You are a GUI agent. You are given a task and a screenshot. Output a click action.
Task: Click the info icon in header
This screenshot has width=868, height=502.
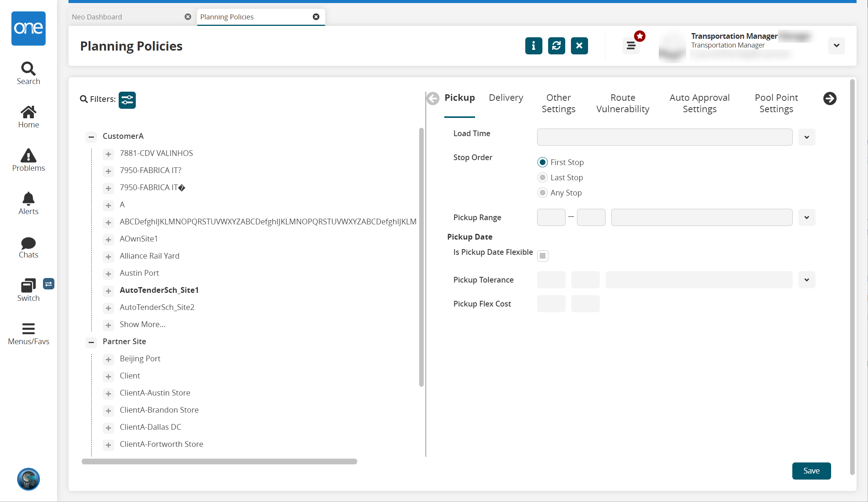click(533, 46)
